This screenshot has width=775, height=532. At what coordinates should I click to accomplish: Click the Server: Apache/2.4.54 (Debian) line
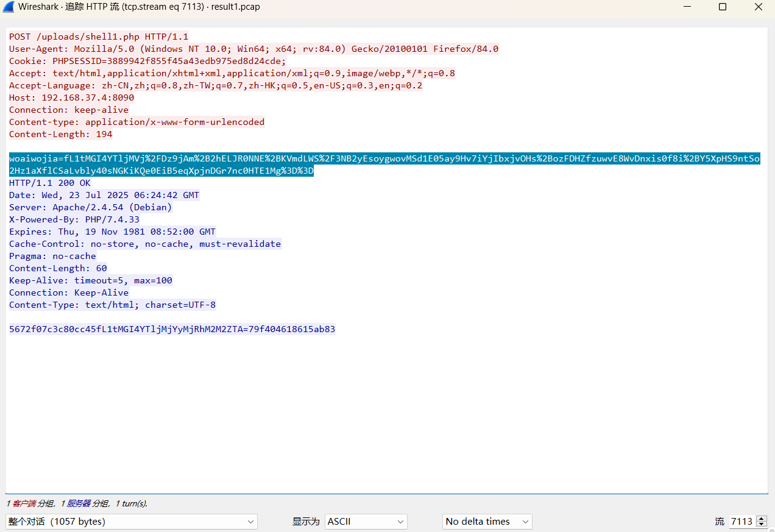pyautogui.click(x=91, y=207)
